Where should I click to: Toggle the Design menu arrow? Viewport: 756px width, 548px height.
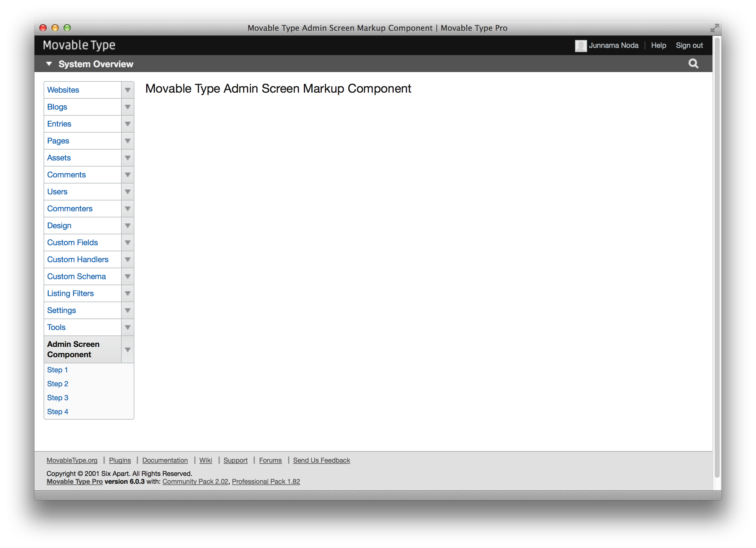(127, 226)
